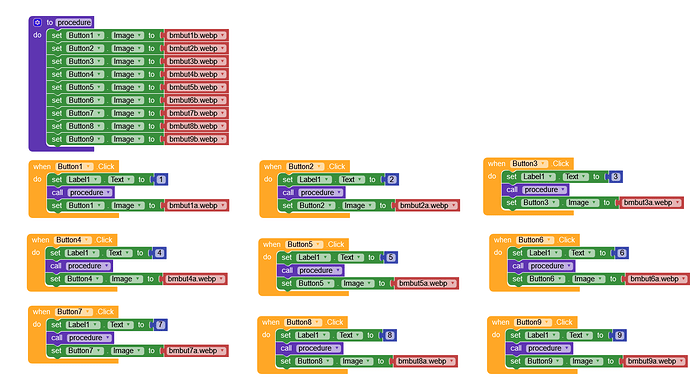Select the bmbut3a.webp text block
The height and width of the screenshot is (387, 690).
651,203
